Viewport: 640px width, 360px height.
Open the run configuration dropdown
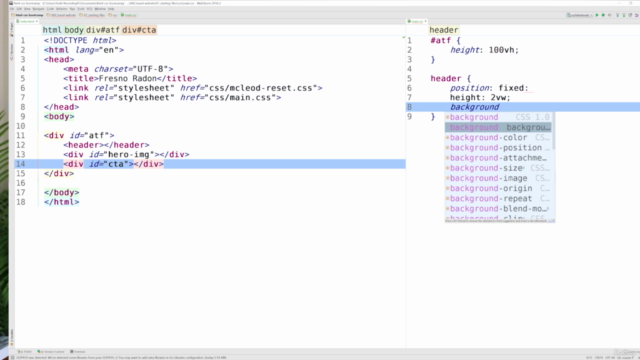(x=579, y=15)
